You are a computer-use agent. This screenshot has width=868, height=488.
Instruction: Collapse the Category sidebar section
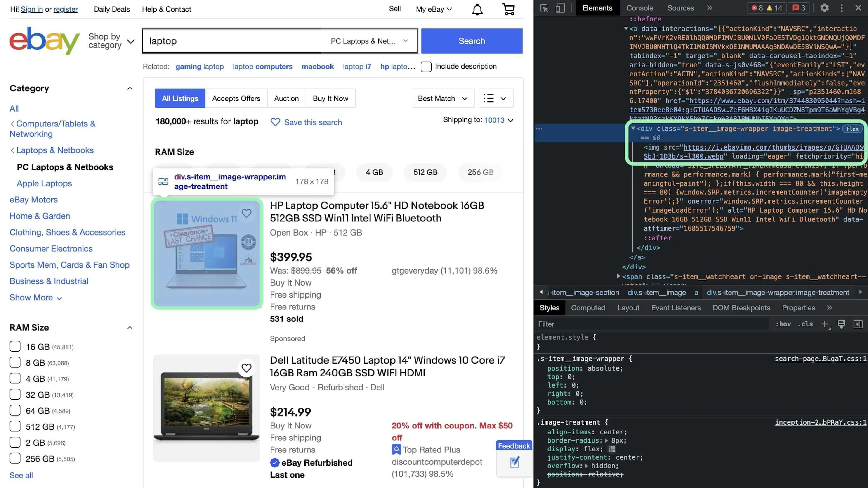pyautogui.click(x=130, y=88)
